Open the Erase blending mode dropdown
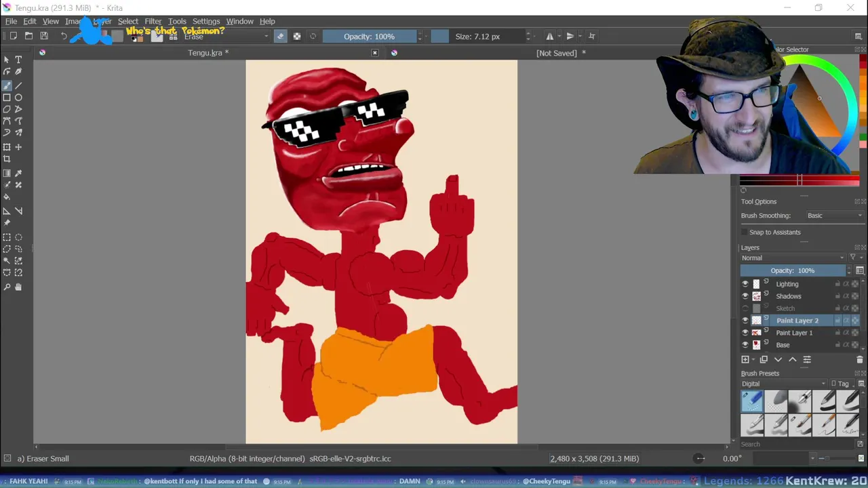The width and height of the screenshot is (868, 488). coord(225,36)
